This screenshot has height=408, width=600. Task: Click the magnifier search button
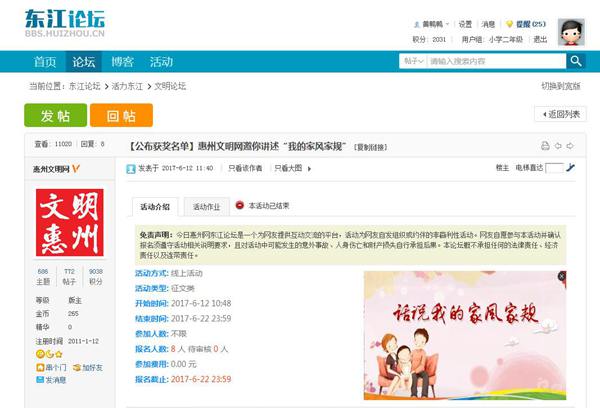tap(577, 61)
